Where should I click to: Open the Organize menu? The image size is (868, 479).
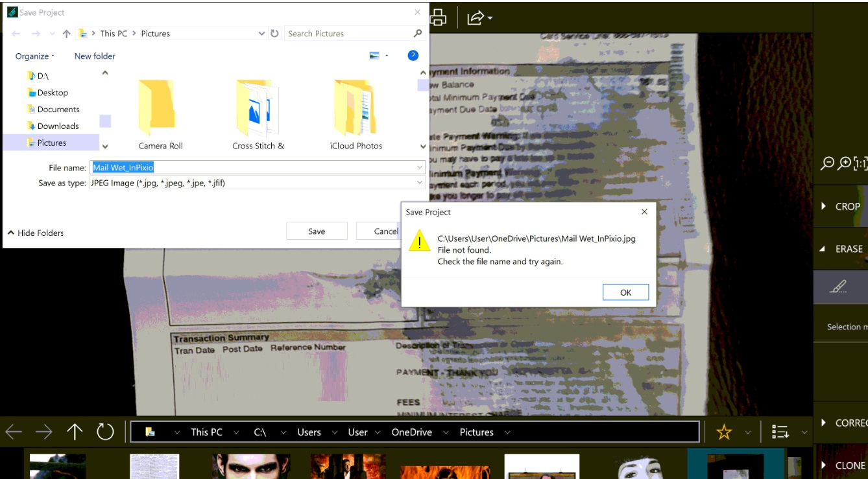pyautogui.click(x=35, y=56)
